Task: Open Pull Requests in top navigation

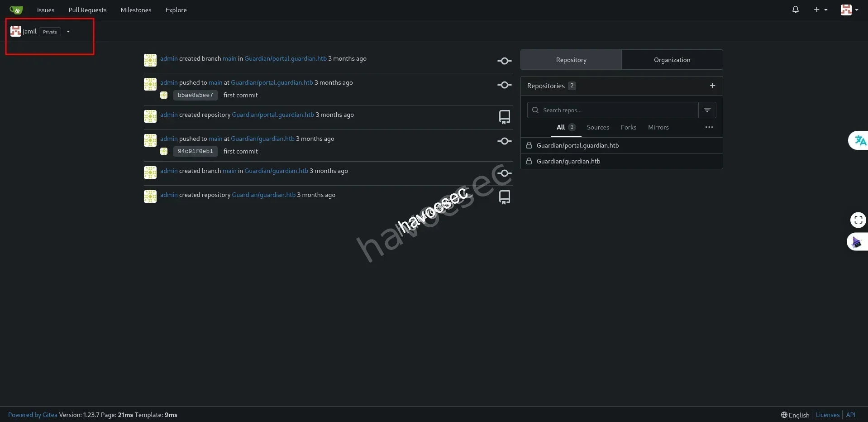Action: 87,10
